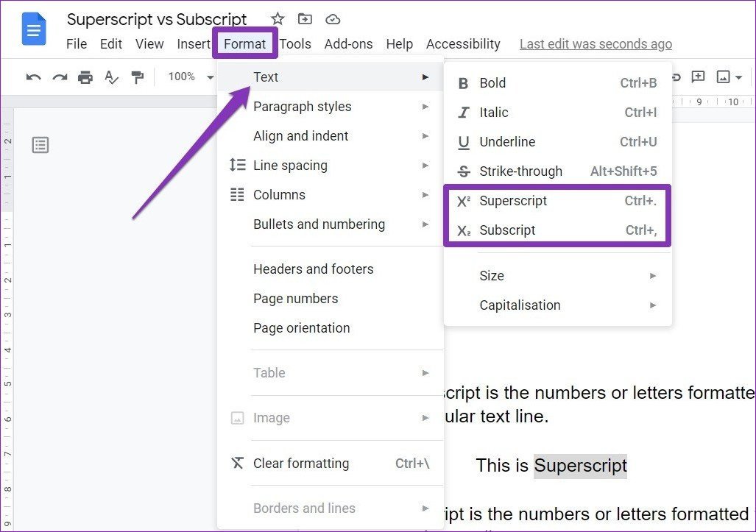Viewport: 756px width, 532px height.
Task: Expand the Size submenu
Action: click(x=557, y=276)
